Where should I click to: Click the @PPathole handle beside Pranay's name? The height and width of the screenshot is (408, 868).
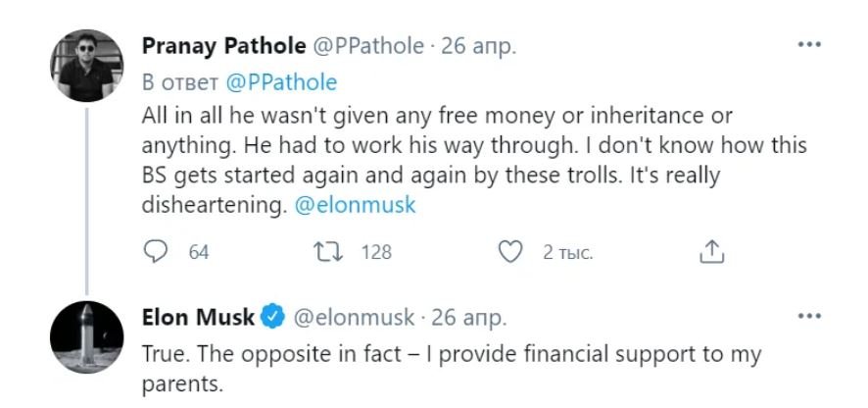368,46
